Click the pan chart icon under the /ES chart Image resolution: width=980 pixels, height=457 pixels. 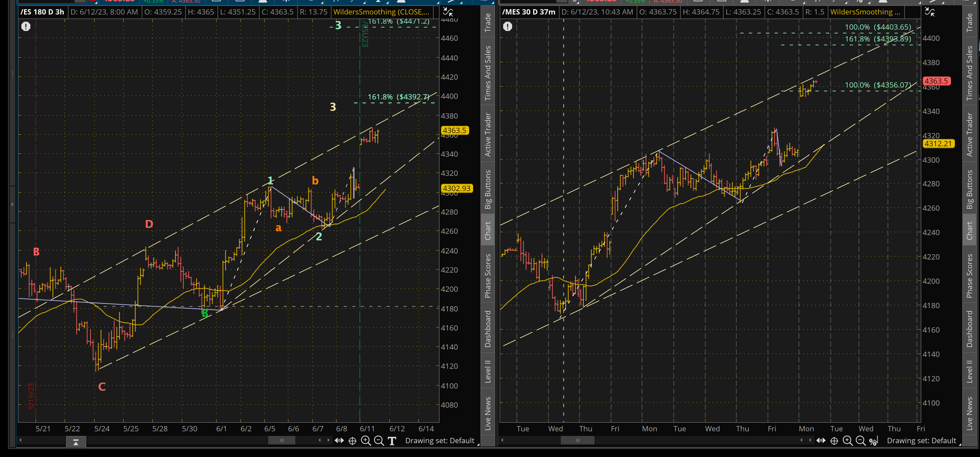tap(339, 440)
